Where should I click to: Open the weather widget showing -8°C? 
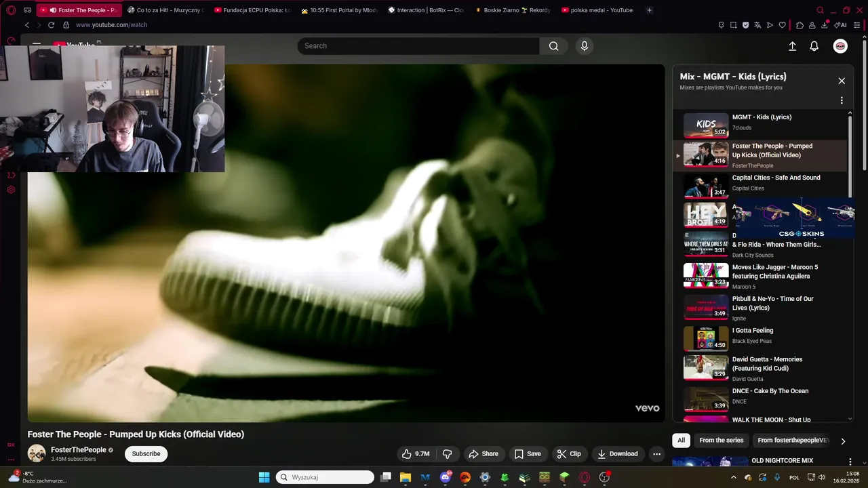tap(37, 477)
